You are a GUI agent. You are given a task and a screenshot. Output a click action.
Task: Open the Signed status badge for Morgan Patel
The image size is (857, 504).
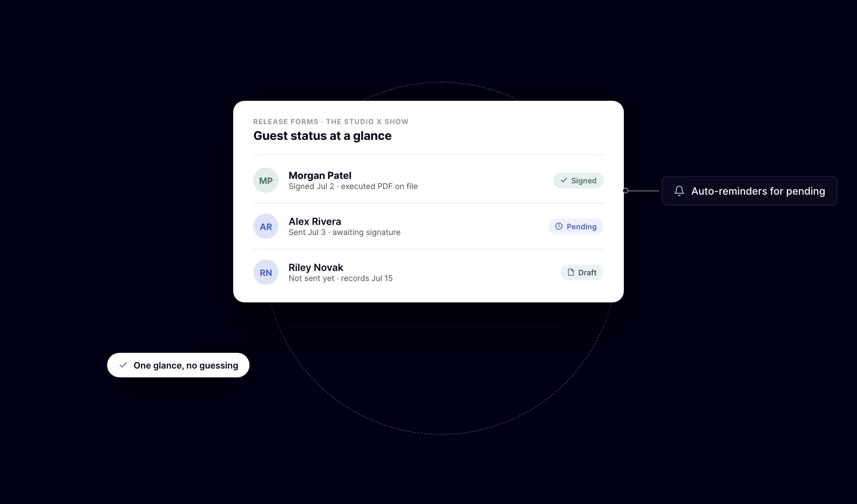click(x=578, y=180)
